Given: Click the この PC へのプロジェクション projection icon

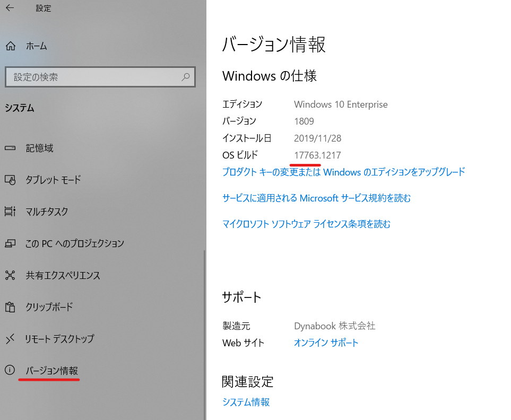Looking at the screenshot, I should pyautogui.click(x=10, y=243).
